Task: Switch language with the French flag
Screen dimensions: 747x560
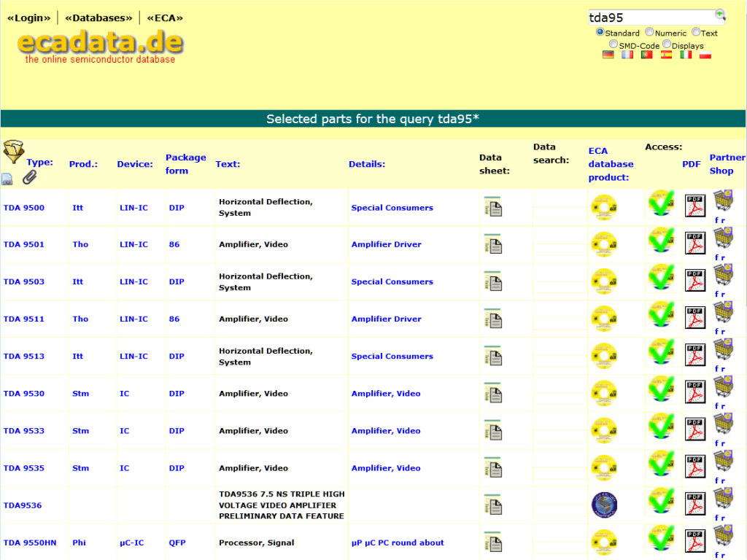Action: pyautogui.click(x=627, y=55)
